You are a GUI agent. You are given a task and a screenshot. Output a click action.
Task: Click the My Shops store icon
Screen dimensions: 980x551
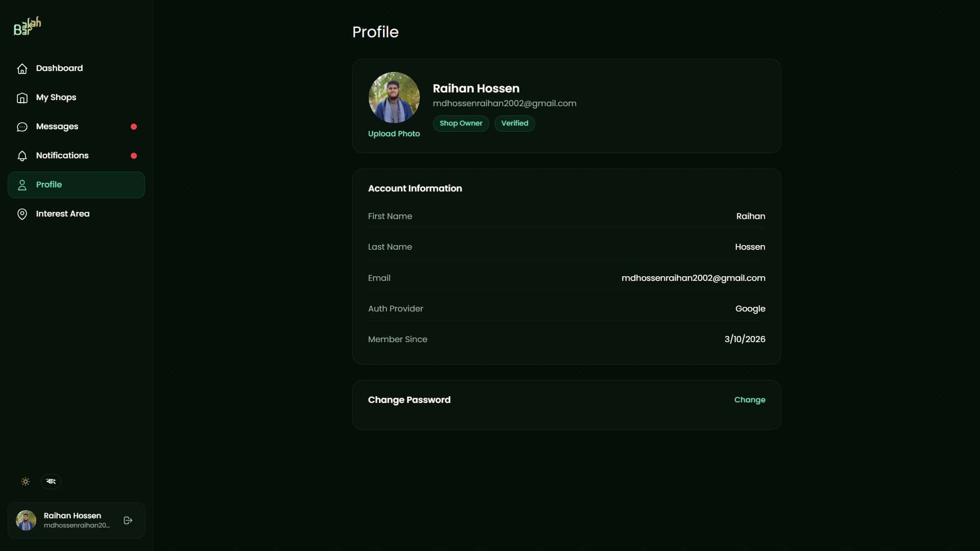[22, 98]
